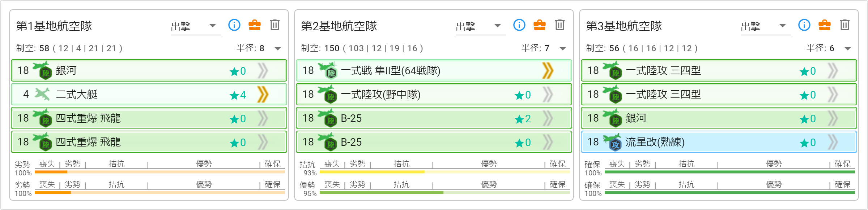Select the first 四式重爆 飛龍 slot
The height and width of the screenshot is (210, 868).
coord(149,118)
